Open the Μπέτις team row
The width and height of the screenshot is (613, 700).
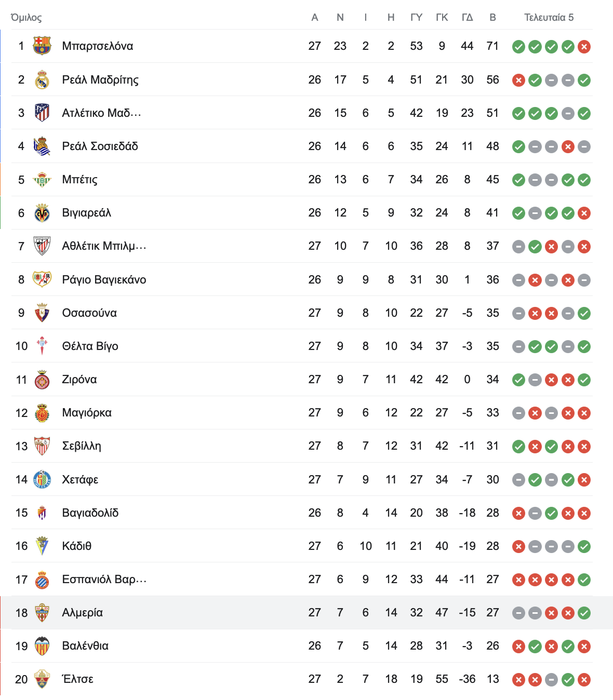pos(301,180)
